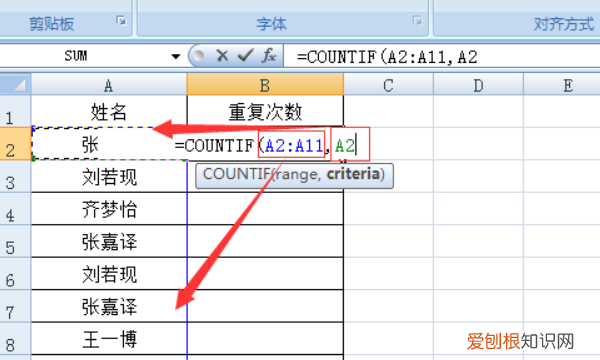This screenshot has width=600, height=360.
Task: Open Font group dialog launcher
Action: click(x=417, y=20)
